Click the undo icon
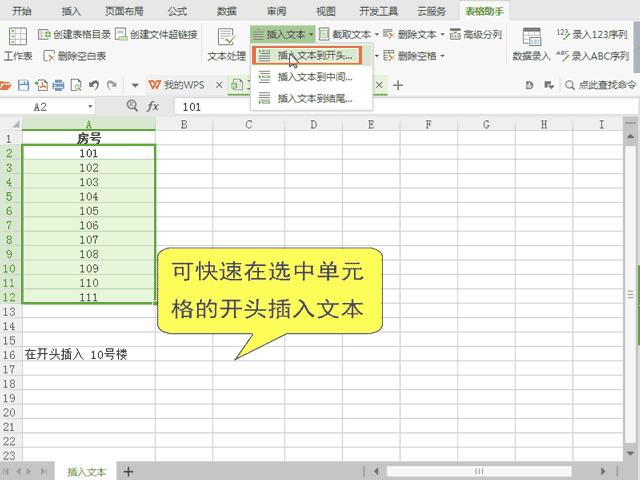The width and height of the screenshot is (640, 480). [94, 85]
